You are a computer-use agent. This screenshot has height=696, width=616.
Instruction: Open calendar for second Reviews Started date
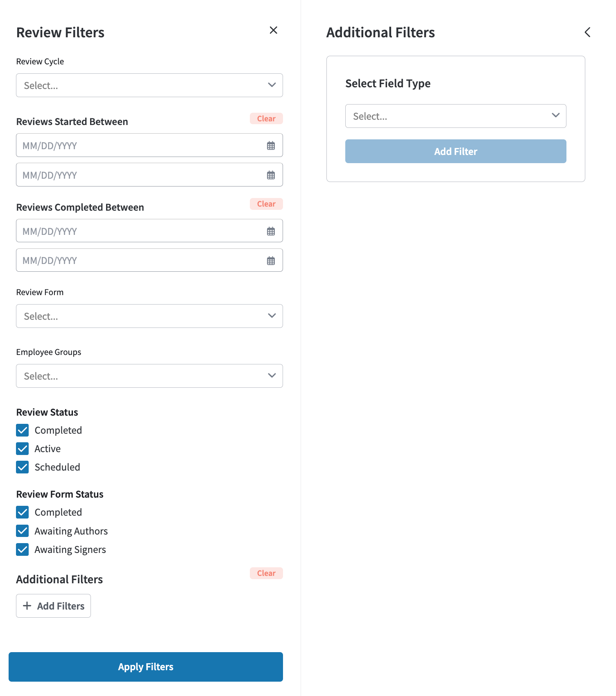(271, 175)
